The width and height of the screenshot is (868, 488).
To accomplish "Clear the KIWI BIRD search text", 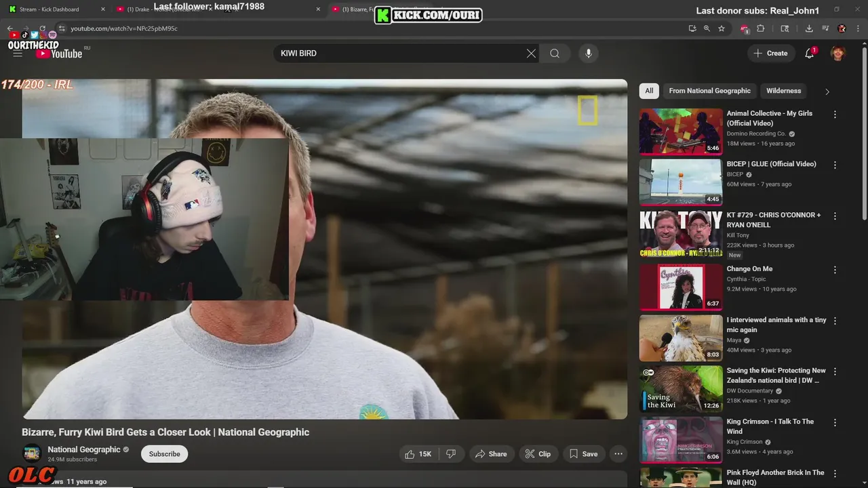I will click(x=531, y=54).
